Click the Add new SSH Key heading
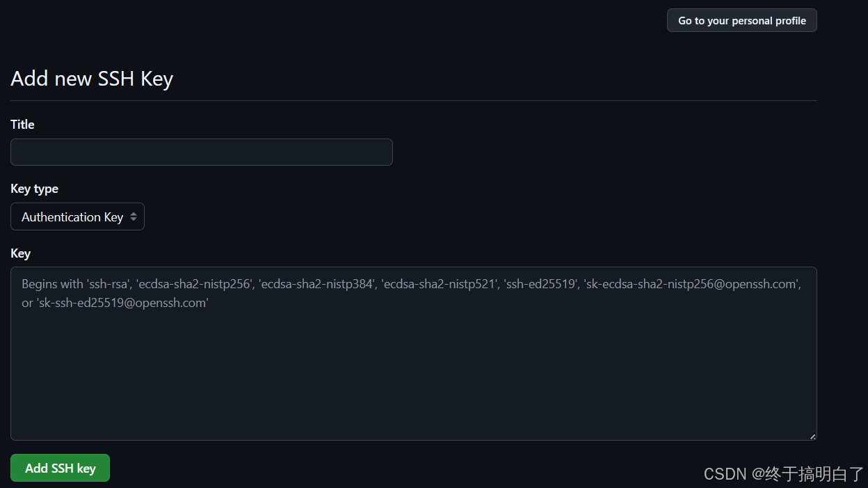868x488 pixels. (x=91, y=79)
